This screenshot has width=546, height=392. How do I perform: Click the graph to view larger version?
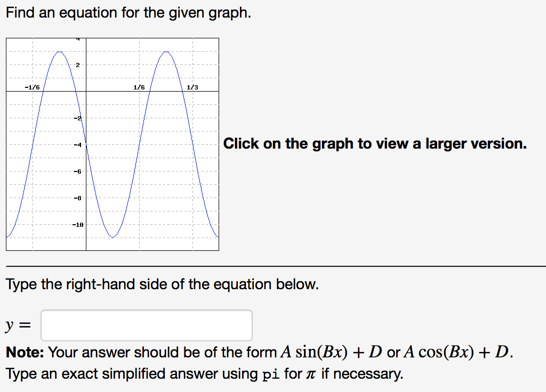click(112, 144)
